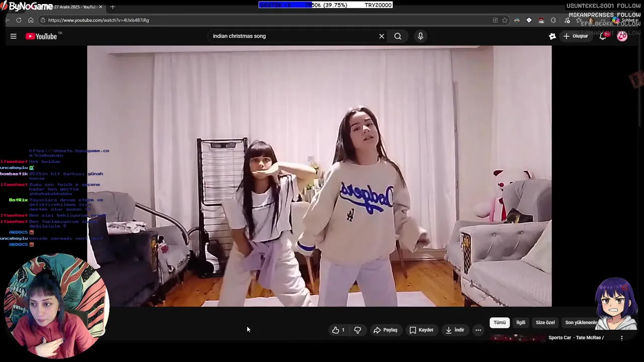The width and height of the screenshot is (644, 362).
Task: Select the İlgili filter chip
Action: 521,322
